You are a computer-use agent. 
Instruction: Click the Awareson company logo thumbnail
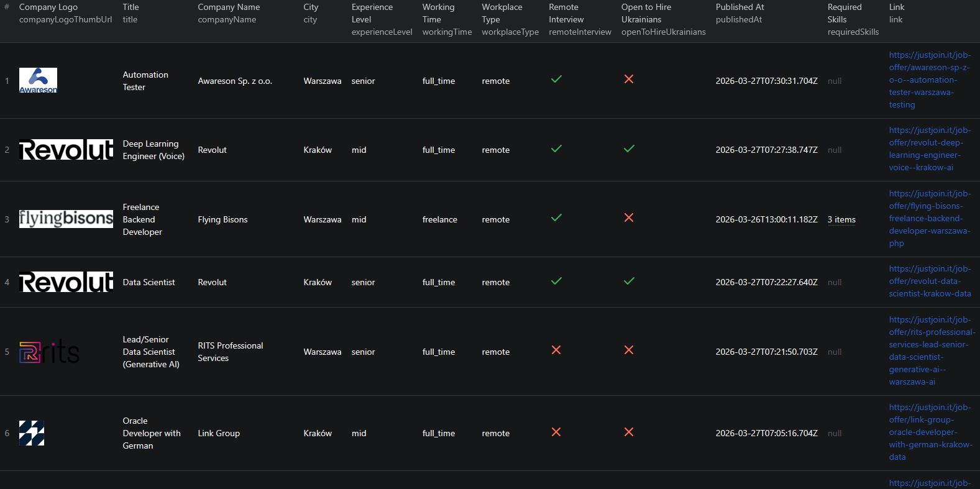[38, 81]
